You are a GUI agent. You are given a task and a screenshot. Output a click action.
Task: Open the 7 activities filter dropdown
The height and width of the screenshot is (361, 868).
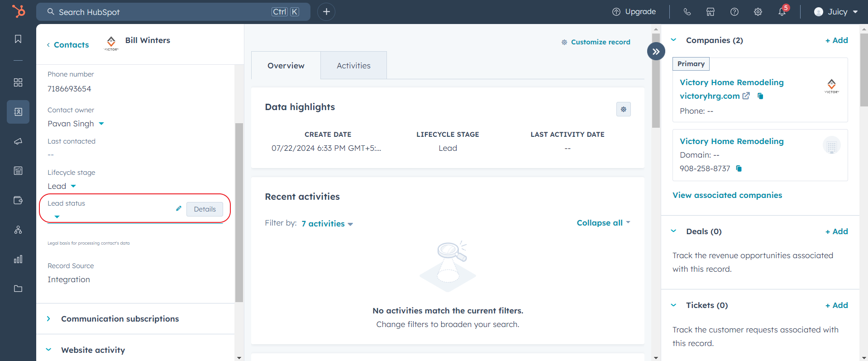327,224
